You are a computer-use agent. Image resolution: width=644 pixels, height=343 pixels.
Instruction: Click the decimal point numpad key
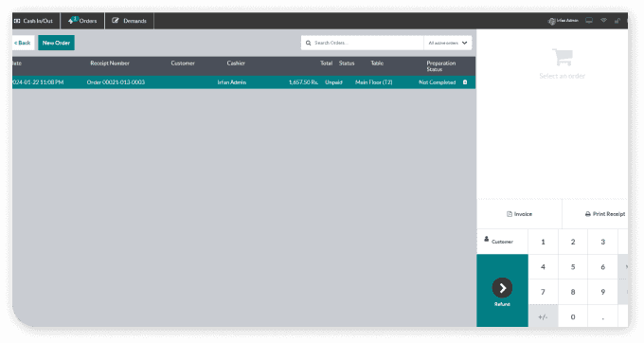[x=603, y=316]
